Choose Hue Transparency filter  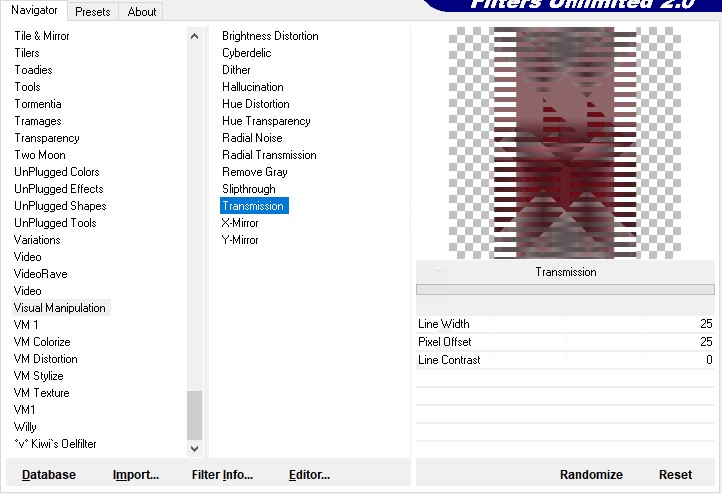coord(266,121)
